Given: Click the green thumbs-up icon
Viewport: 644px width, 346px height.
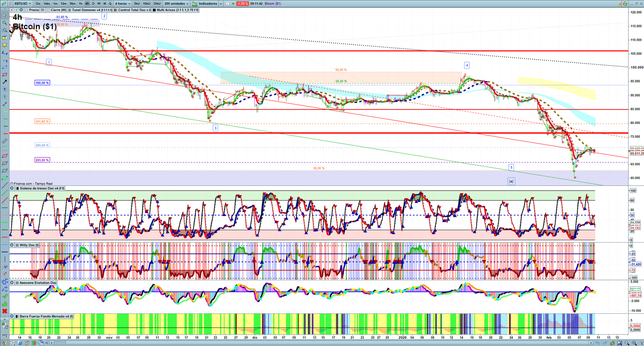Looking at the screenshot, I should pos(4,304).
